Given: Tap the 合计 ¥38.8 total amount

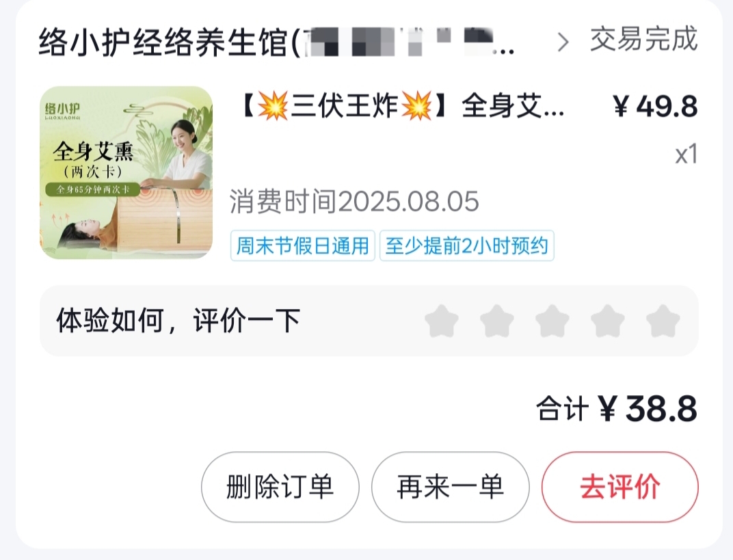Looking at the screenshot, I should click(x=617, y=409).
